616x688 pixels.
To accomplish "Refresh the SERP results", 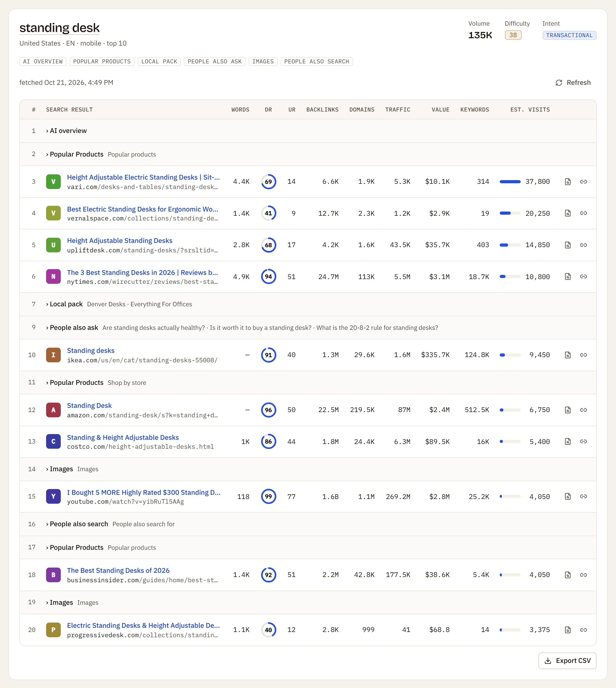I will point(573,82).
